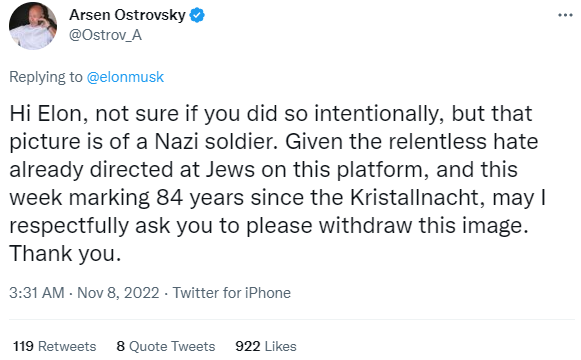The width and height of the screenshot is (581, 360).
Task: Open Arsen Ostrovsky's profile picture
Action: point(33,26)
